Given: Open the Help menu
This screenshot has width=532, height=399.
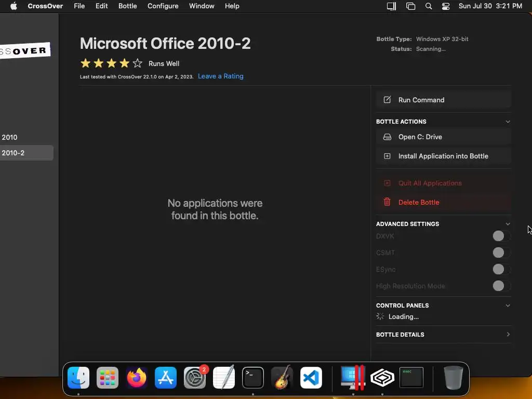Looking at the screenshot, I should [232, 6].
